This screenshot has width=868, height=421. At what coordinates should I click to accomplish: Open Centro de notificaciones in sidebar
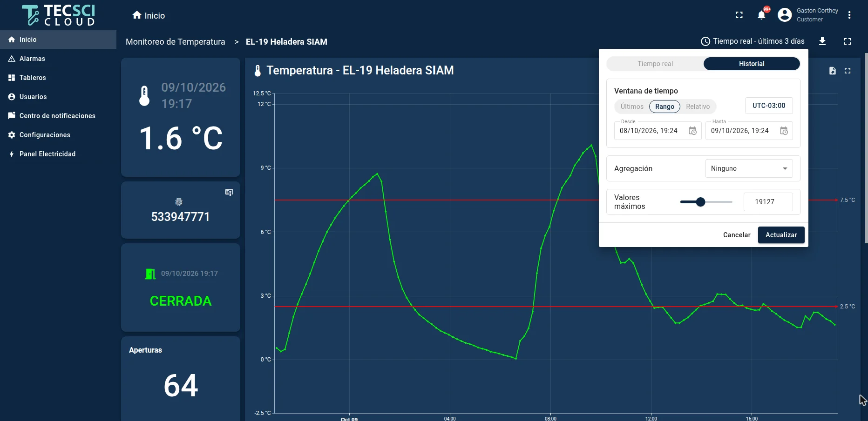[58, 116]
